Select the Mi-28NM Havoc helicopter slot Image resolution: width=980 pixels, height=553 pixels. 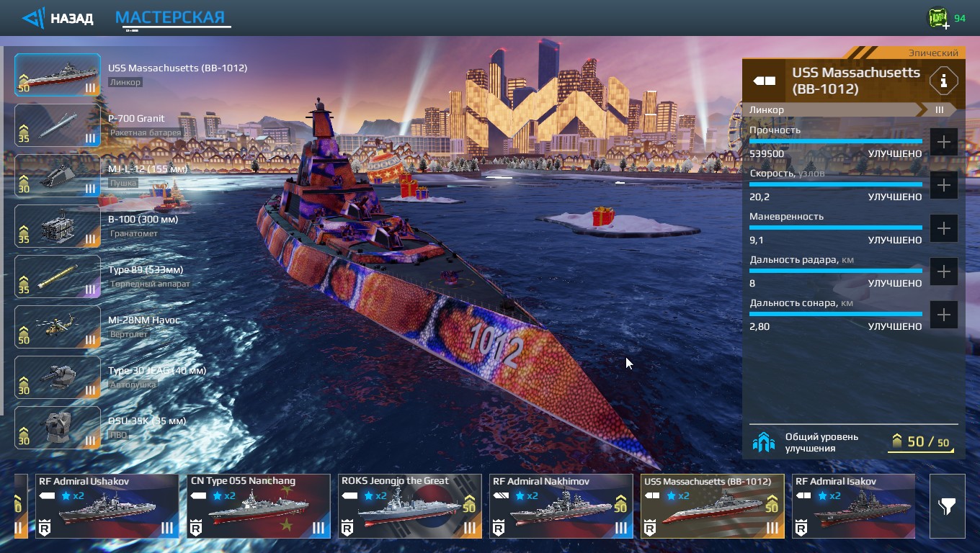click(58, 327)
